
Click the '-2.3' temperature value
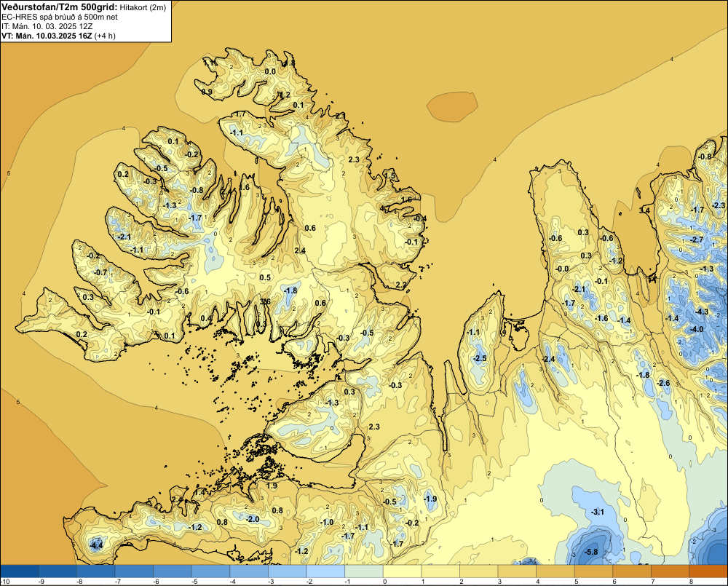[719, 205]
